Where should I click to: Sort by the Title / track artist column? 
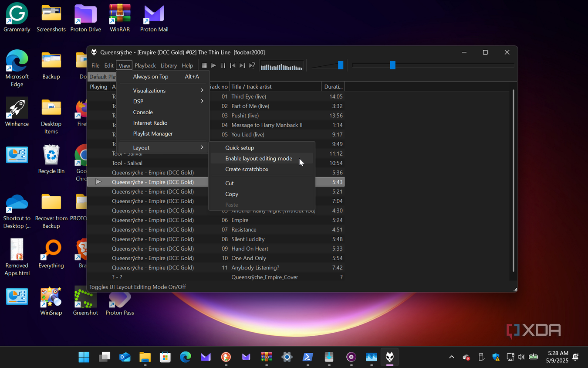pos(275,87)
